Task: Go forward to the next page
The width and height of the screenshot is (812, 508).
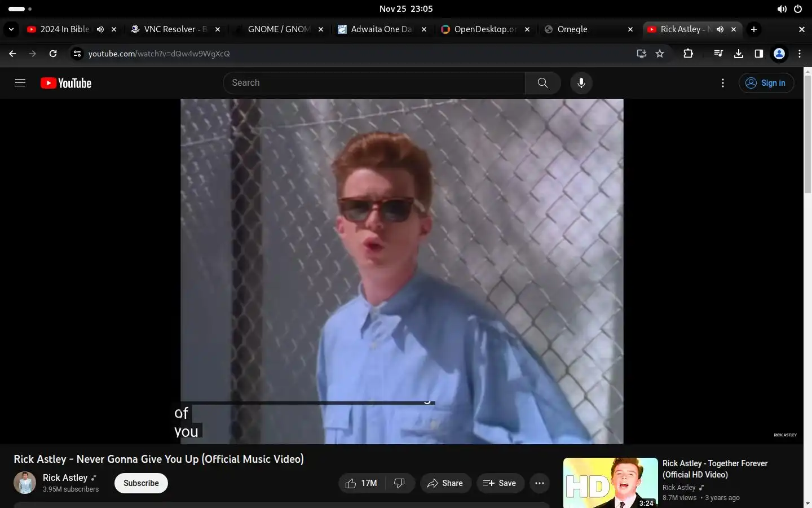Action: pyautogui.click(x=33, y=54)
